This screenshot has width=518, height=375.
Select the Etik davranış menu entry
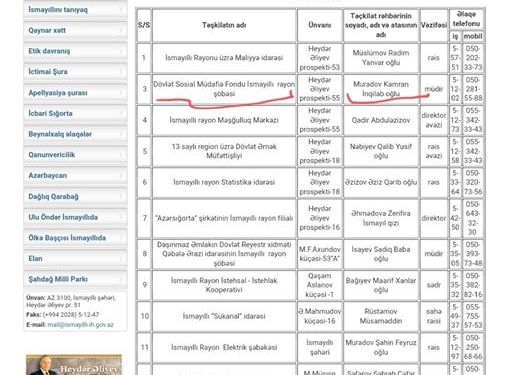[x=75, y=51]
